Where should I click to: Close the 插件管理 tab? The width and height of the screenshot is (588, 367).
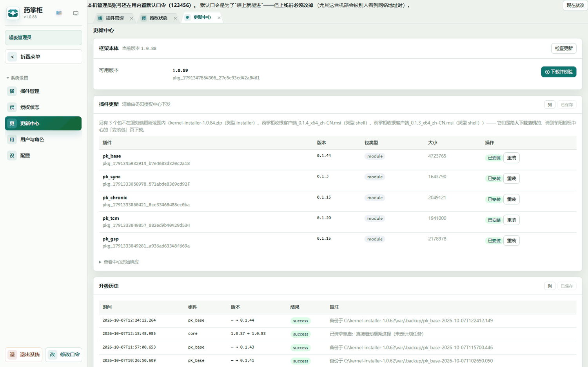(131, 18)
